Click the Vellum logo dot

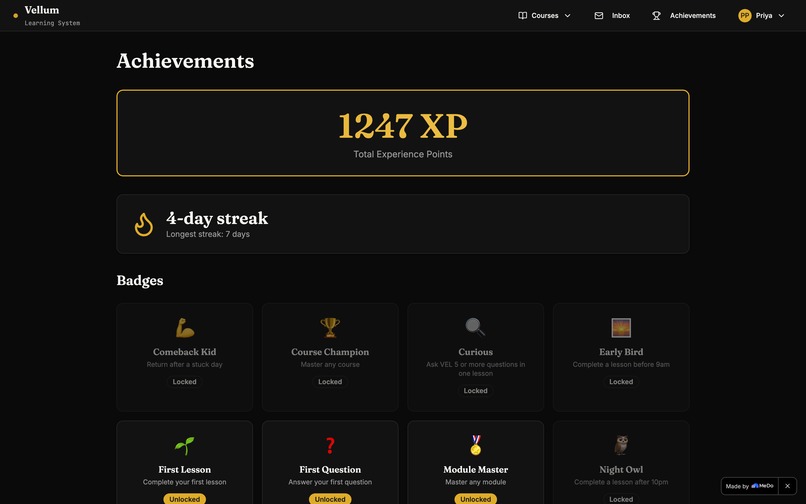(15, 15)
